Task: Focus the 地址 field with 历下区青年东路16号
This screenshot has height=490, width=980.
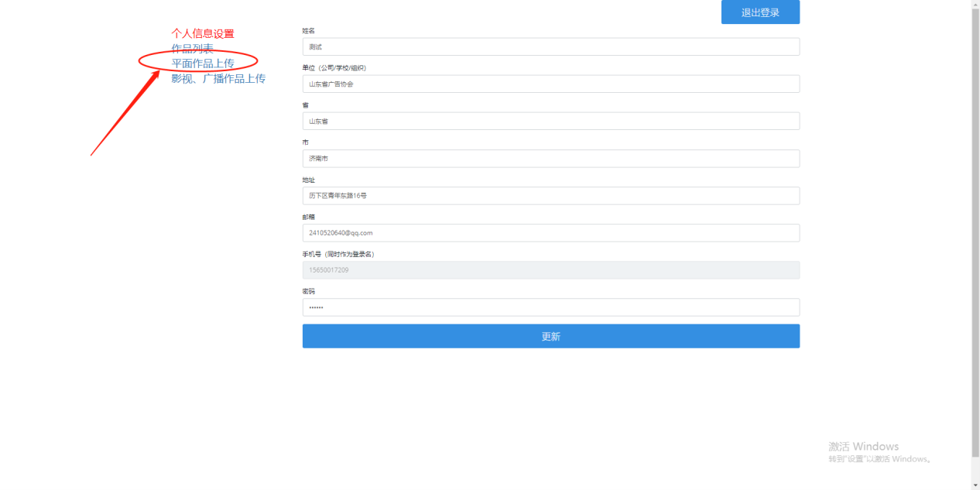Action: point(550,195)
